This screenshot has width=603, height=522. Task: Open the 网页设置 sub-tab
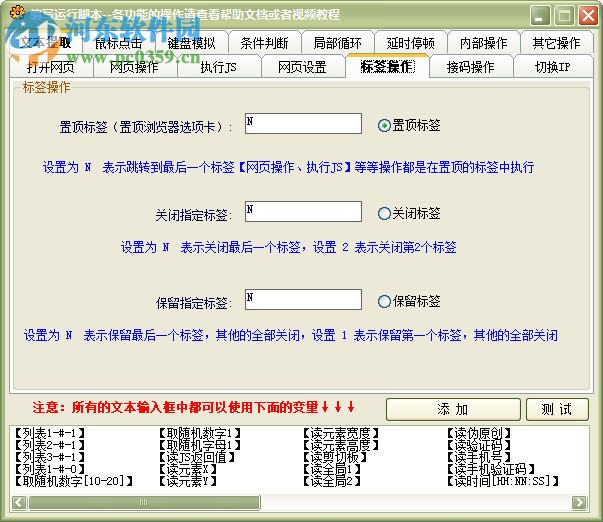[x=302, y=67]
